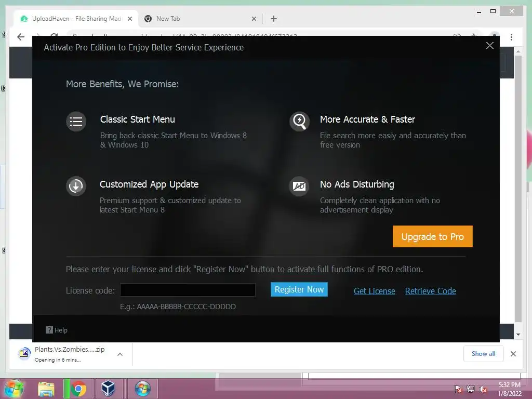Close the New Tab tab
The image size is (532, 399).
pyautogui.click(x=254, y=19)
